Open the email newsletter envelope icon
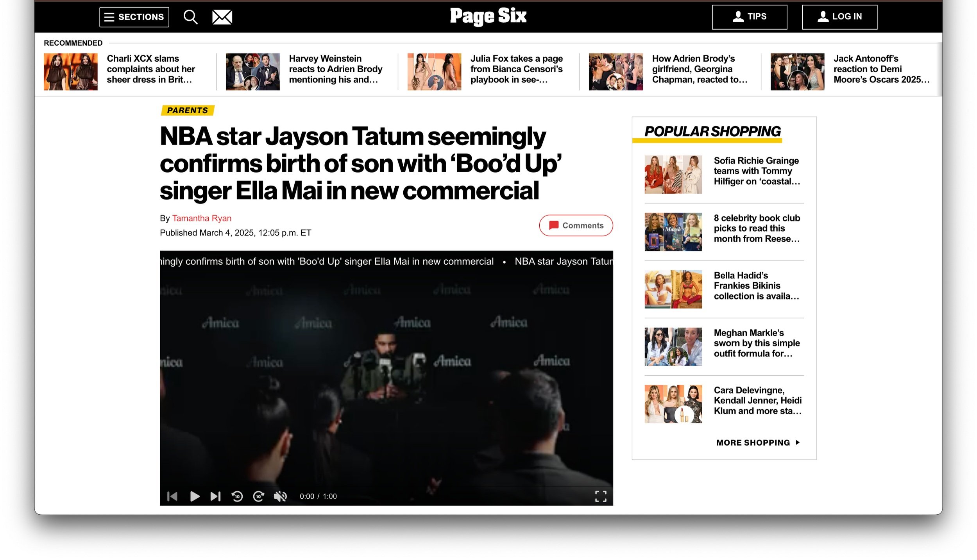 [x=222, y=17]
